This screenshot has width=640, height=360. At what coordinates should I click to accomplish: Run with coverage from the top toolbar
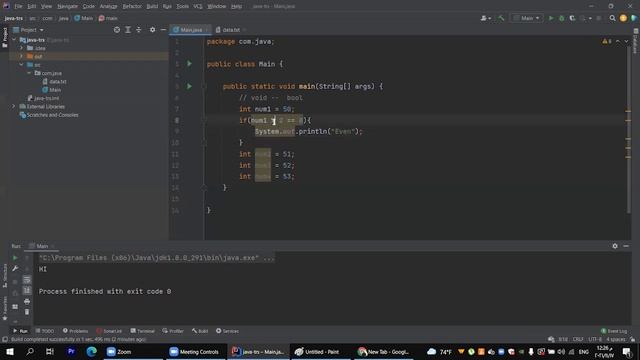tap(572, 18)
